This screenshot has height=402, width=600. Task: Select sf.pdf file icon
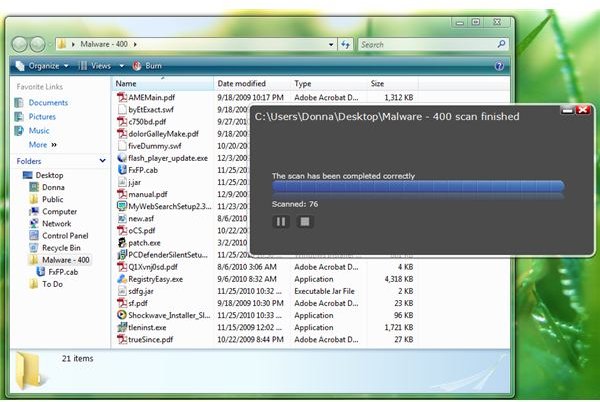(x=122, y=303)
